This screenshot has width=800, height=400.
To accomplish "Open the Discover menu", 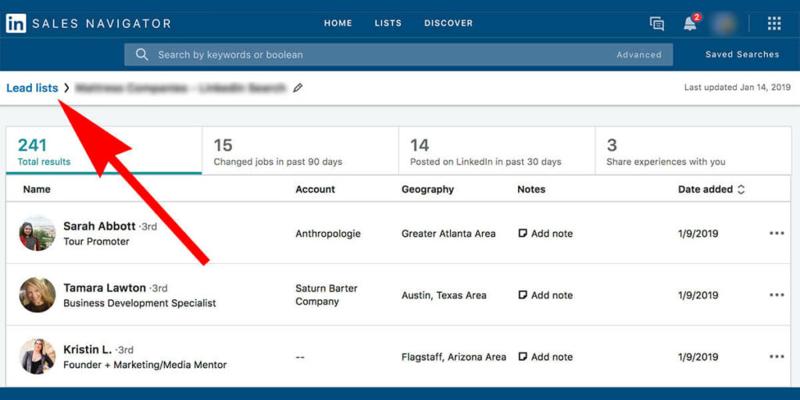I will [448, 23].
